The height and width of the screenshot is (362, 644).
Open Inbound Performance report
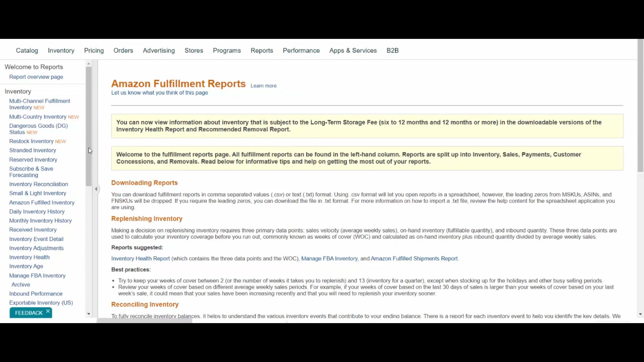36,294
